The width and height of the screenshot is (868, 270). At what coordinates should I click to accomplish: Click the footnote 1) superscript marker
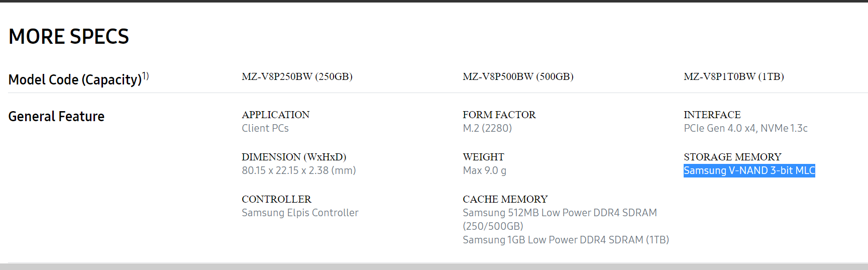pos(146,76)
